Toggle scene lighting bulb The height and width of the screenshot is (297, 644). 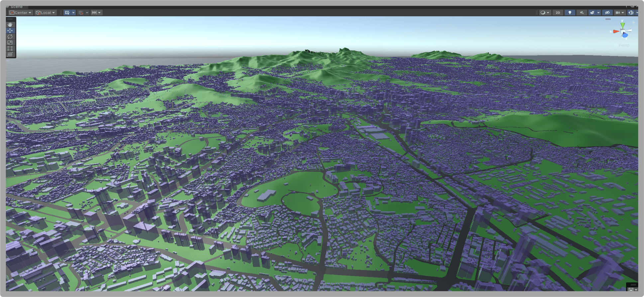point(570,13)
